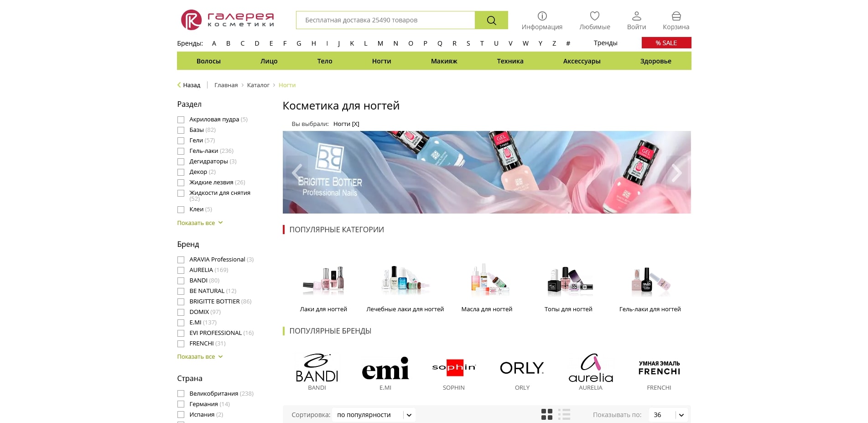This screenshot has height=423, width=868.
Task: Check the Гель-лаки section filter
Action: point(181,151)
